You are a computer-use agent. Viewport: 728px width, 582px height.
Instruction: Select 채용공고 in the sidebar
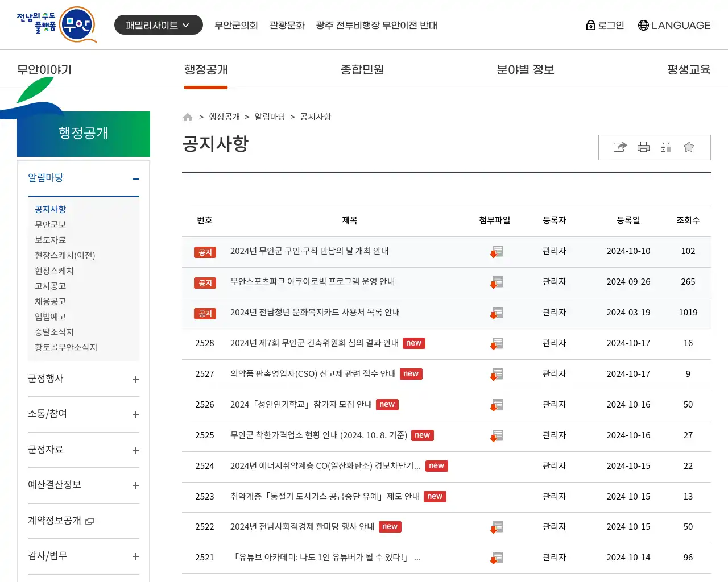point(51,301)
